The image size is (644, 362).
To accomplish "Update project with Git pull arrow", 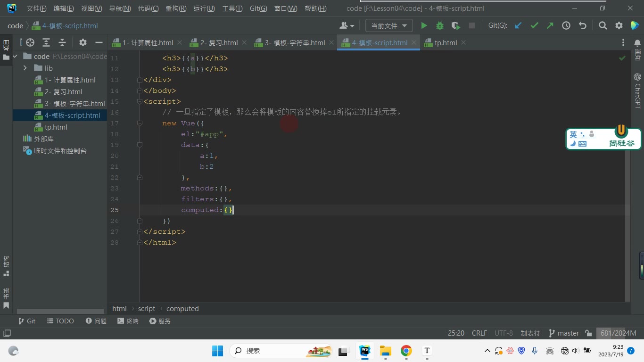I will point(518,26).
